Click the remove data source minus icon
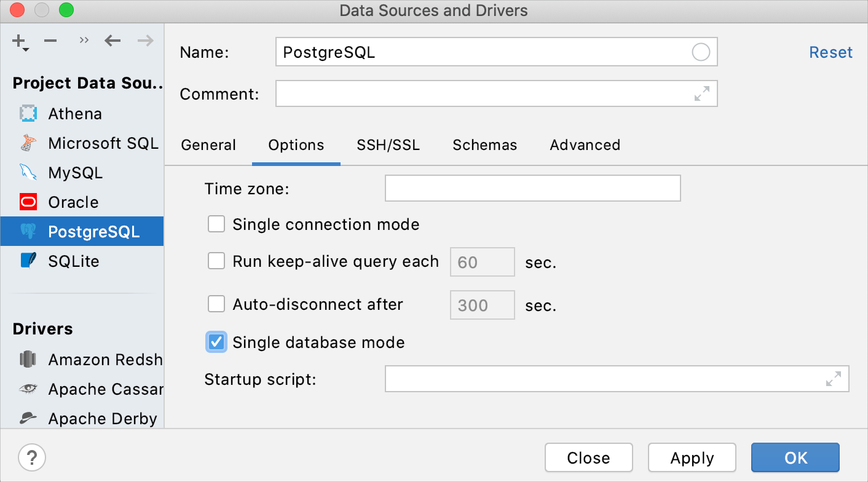The image size is (868, 482). pos(50,41)
